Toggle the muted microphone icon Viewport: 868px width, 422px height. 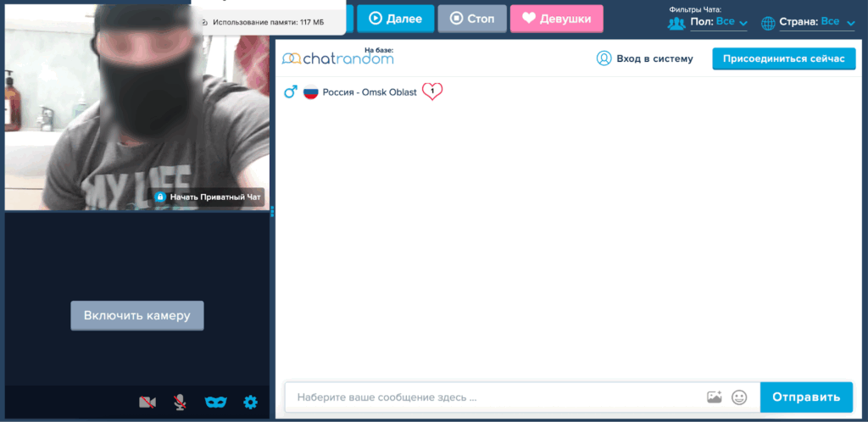point(180,402)
